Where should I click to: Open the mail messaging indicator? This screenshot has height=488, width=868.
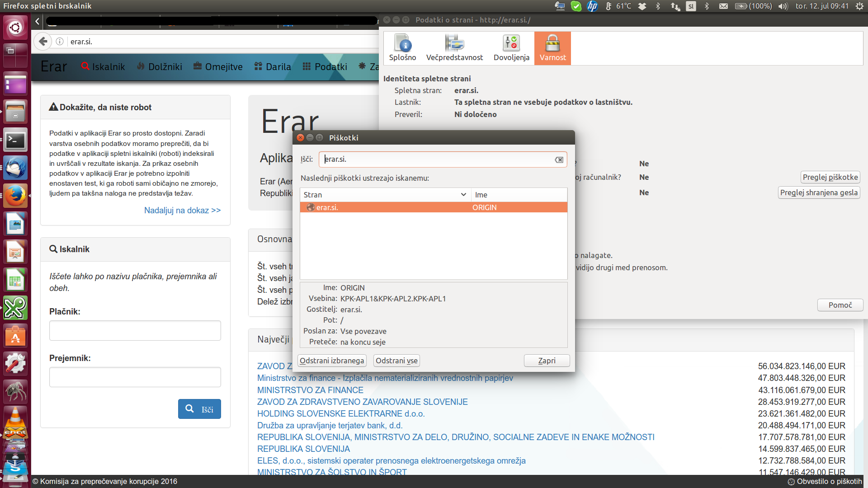point(723,6)
